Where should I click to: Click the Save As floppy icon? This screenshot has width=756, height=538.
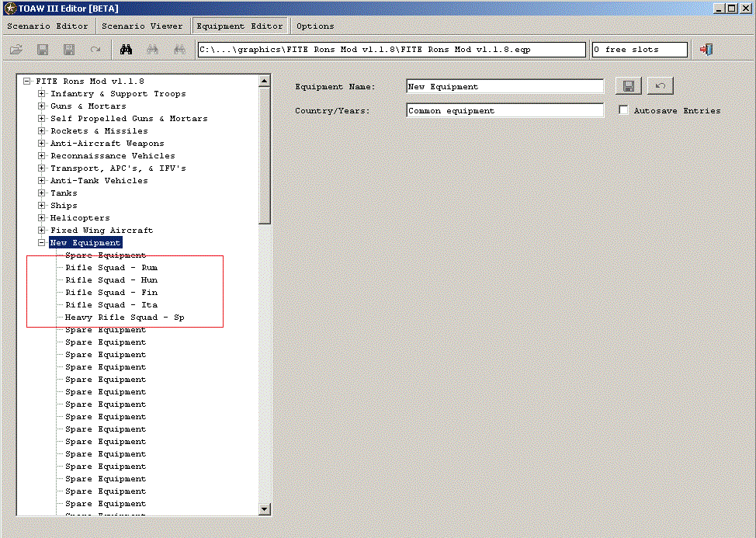click(69, 49)
